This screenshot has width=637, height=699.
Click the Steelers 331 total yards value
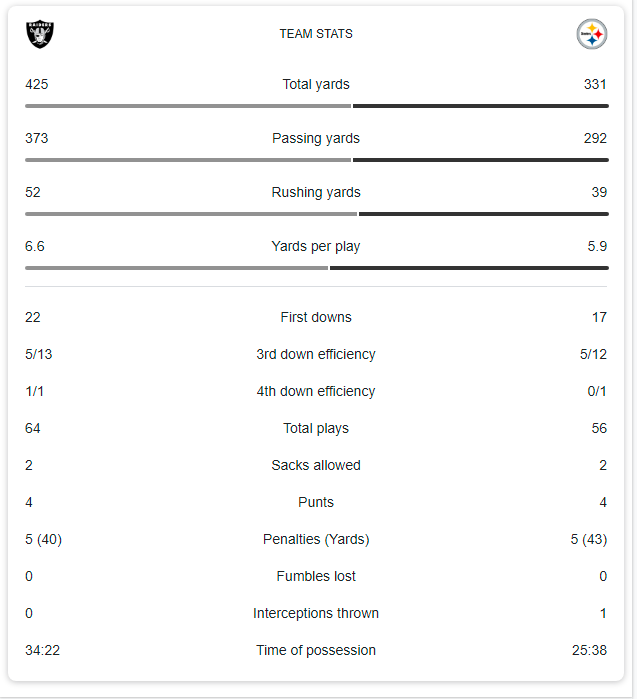(x=595, y=85)
